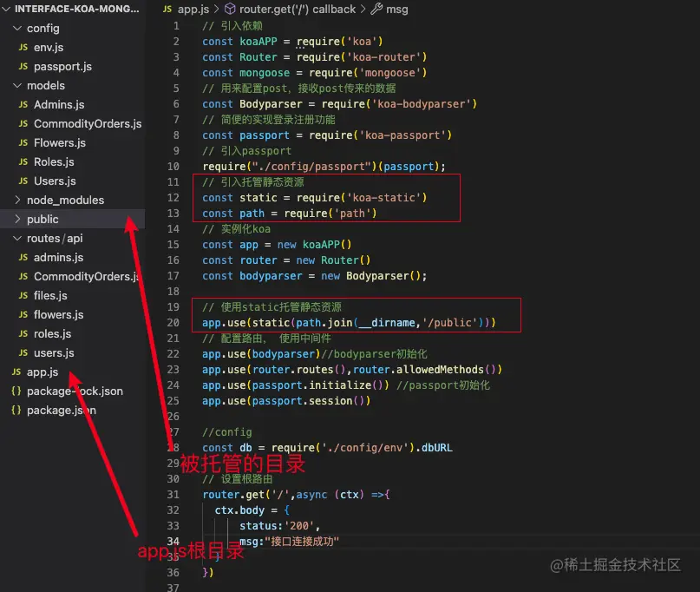Open admins.js JS icon in routes/api
Image resolution: width=700 pixels, height=592 pixels.
[23, 257]
